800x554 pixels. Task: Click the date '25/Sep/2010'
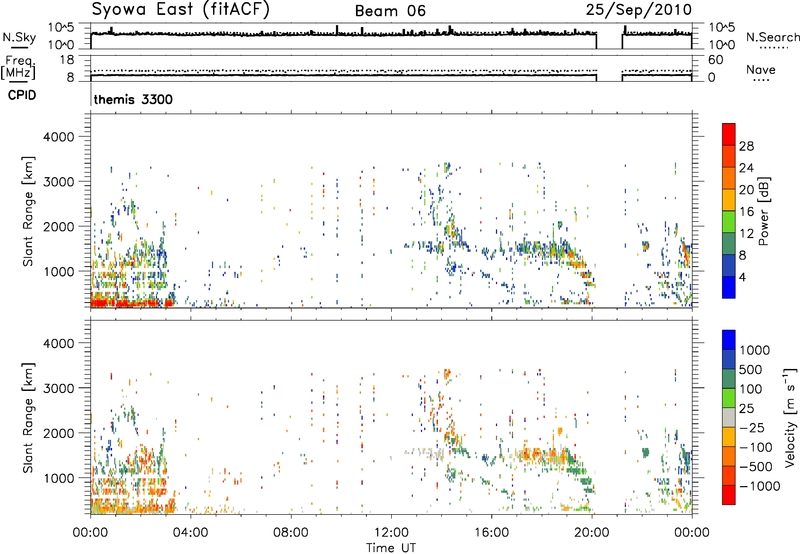click(638, 10)
